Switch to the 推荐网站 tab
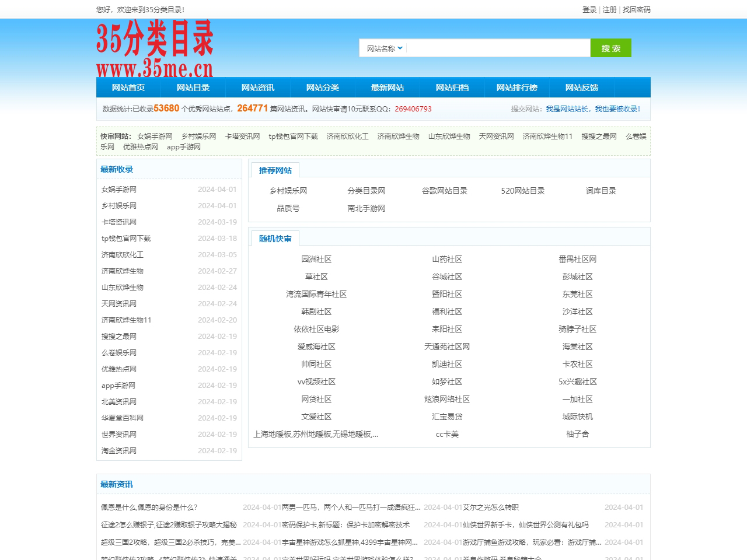The height and width of the screenshot is (560, 747). pos(275,170)
